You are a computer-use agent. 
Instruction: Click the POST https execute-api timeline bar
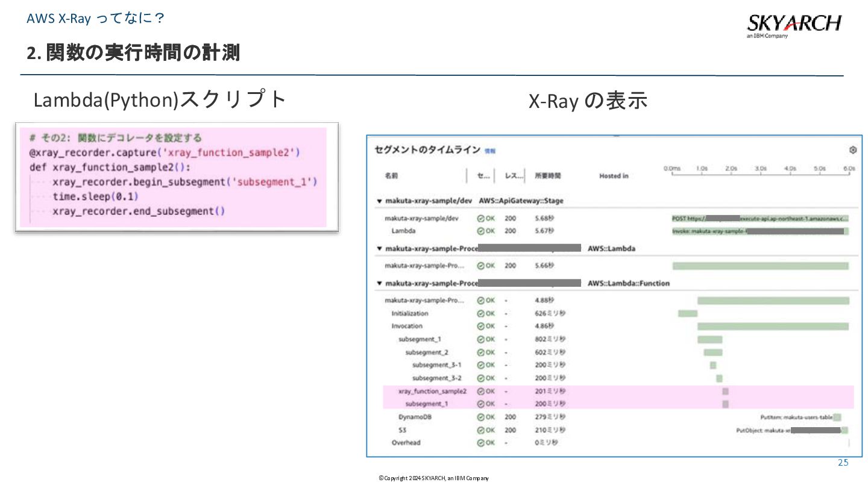click(x=761, y=218)
